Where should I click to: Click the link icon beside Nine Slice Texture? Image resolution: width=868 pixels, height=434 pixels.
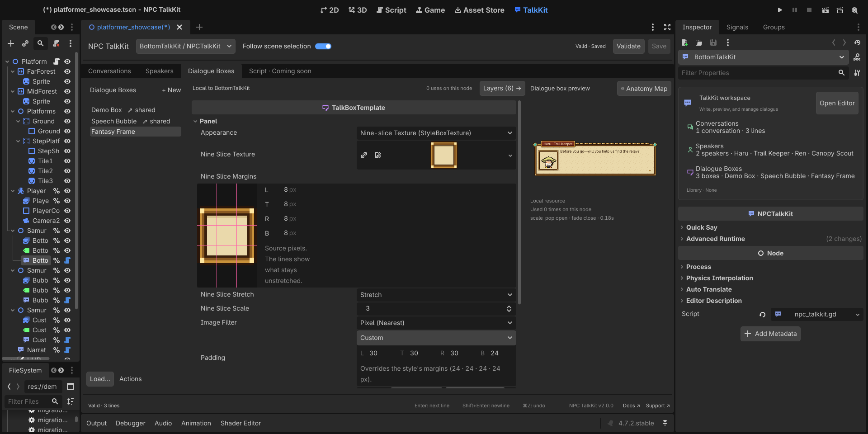364,155
